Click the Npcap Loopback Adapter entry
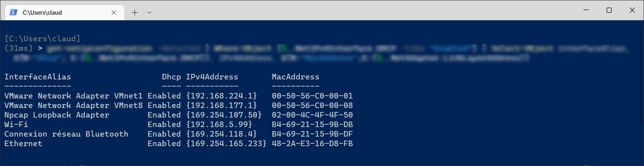 [x=57, y=115]
